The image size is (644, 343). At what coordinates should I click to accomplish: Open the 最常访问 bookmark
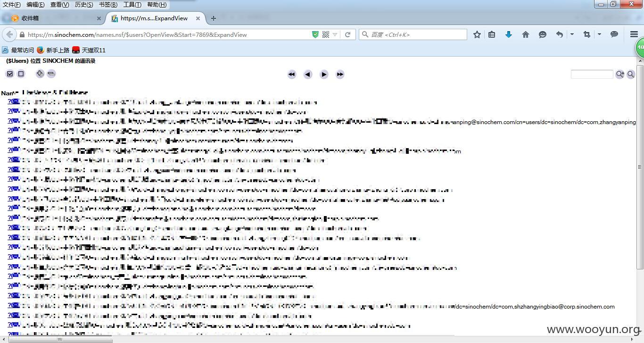(x=18, y=50)
